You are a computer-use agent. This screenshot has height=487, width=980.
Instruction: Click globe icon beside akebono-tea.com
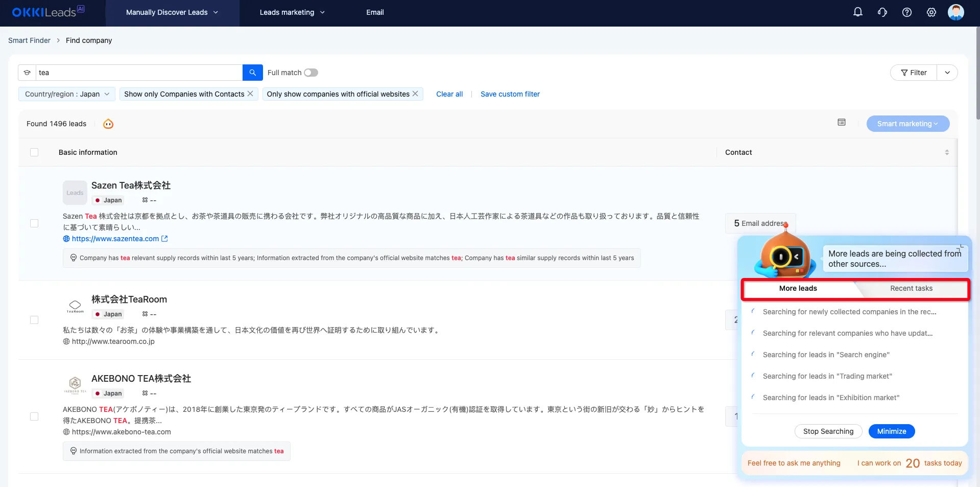point(66,432)
